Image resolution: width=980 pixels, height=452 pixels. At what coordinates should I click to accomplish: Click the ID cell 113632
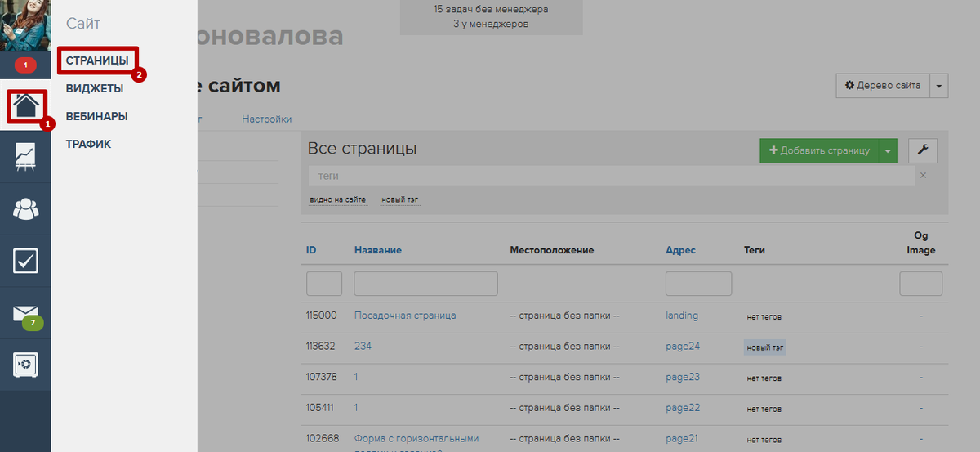(321, 347)
